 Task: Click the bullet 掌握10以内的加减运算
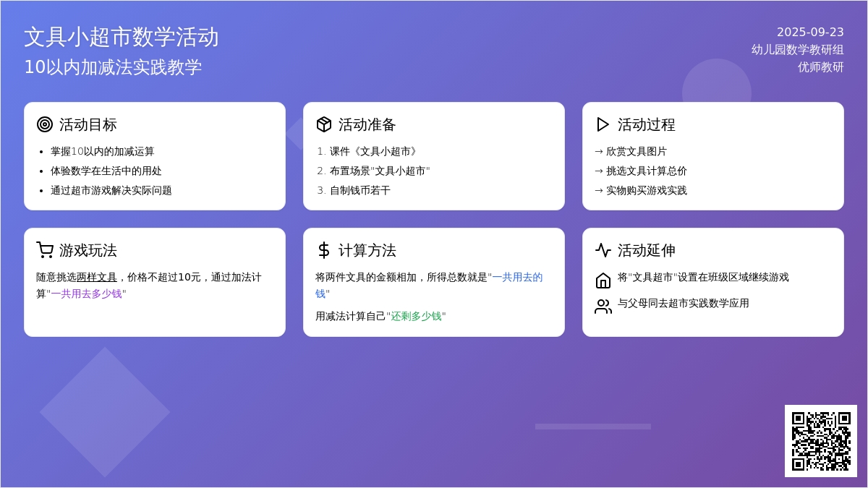pyautogui.click(x=102, y=151)
